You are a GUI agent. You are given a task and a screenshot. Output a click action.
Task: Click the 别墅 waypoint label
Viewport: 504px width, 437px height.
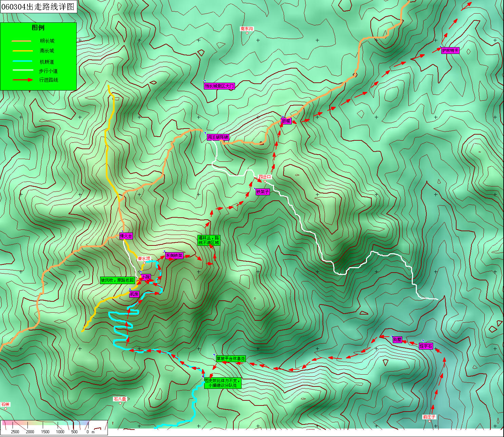click(x=397, y=340)
